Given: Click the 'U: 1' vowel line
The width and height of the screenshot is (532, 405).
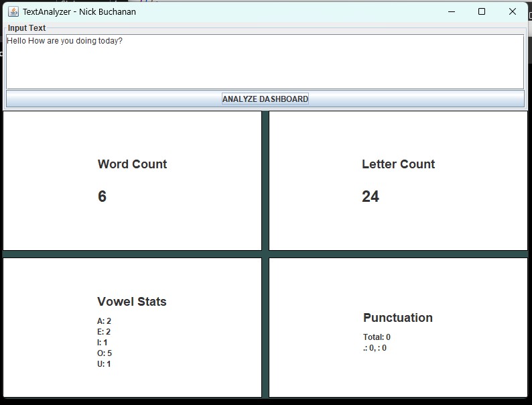Looking at the screenshot, I should pyautogui.click(x=104, y=364).
